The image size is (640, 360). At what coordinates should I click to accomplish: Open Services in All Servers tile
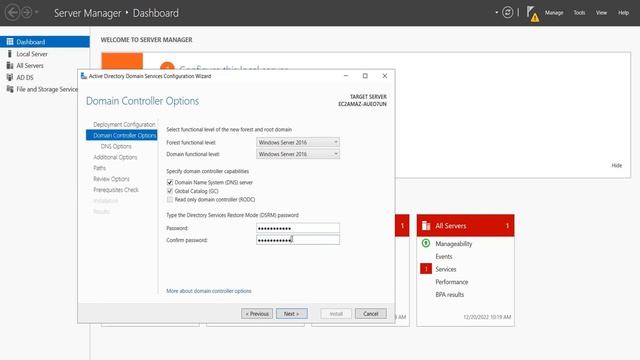point(446,269)
